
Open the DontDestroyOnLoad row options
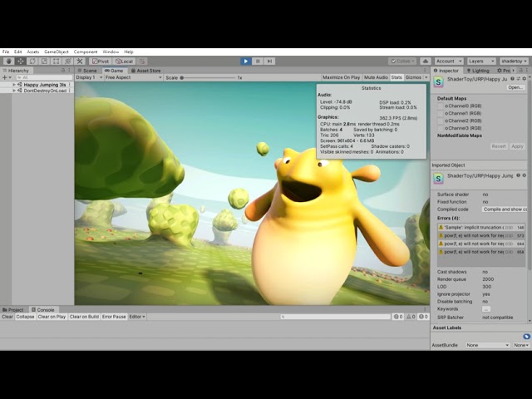[x=70, y=91]
